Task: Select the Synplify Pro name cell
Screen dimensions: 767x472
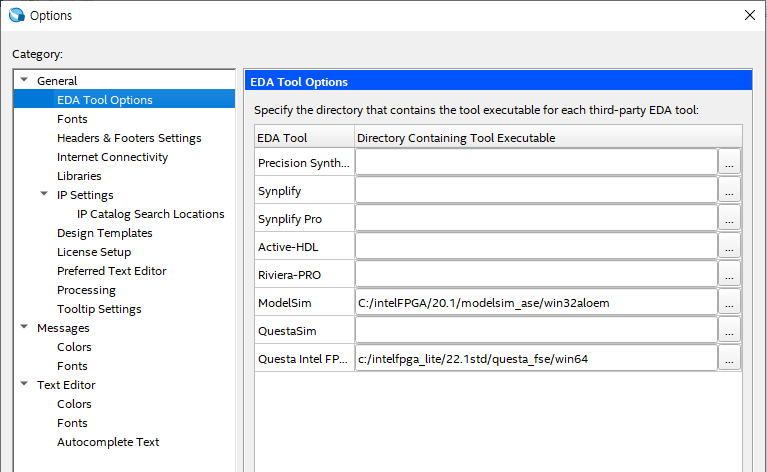Action: [304, 219]
